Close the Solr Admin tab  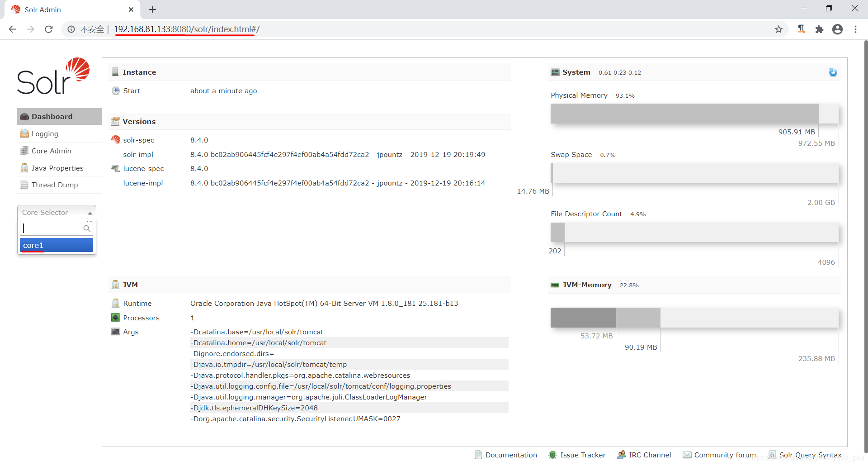[131, 10]
